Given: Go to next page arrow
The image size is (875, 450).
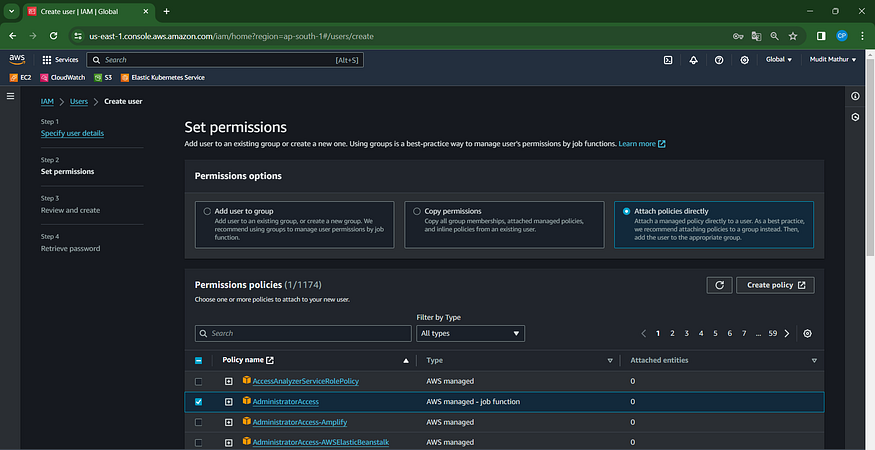Looking at the screenshot, I should (787, 333).
